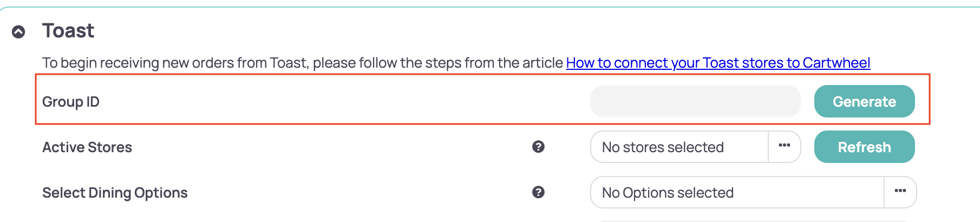Screen dimensions: 980x222
Task: Click the word "Cartwheel" ending the article link
Action: [x=836, y=63]
